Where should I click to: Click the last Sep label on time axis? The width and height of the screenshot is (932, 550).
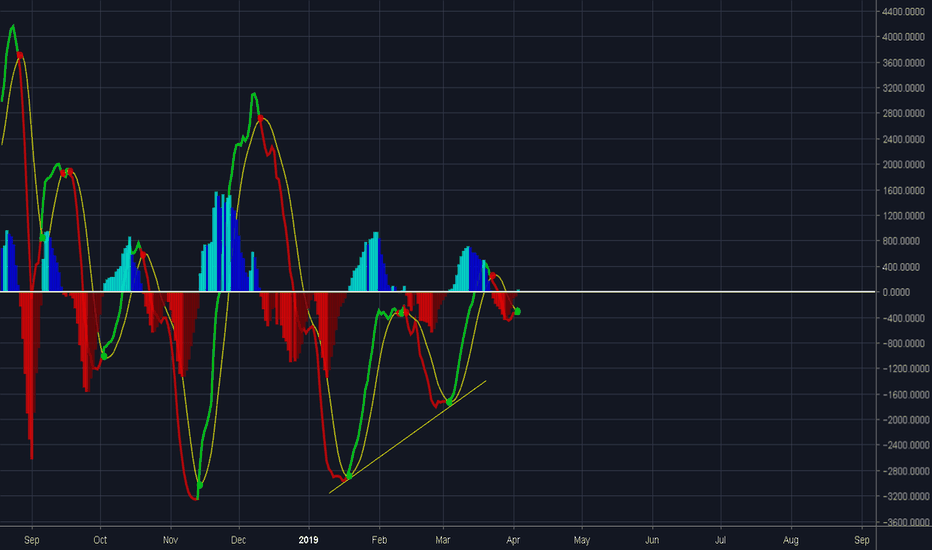(x=861, y=540)
